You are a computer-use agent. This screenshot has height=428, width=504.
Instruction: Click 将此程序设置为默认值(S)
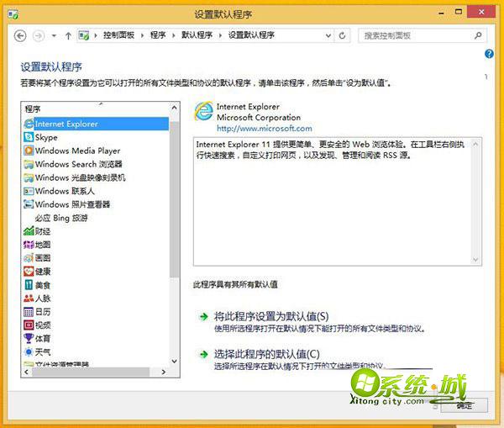pyautogui.click(x=270, y=316)
